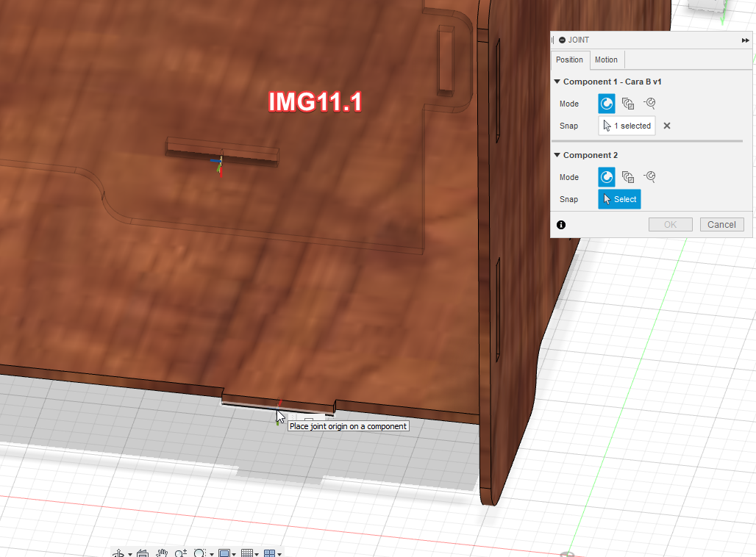Select Simple mode icon for Component 2
This screenshot has height=557, width=756.
point(607,177)
